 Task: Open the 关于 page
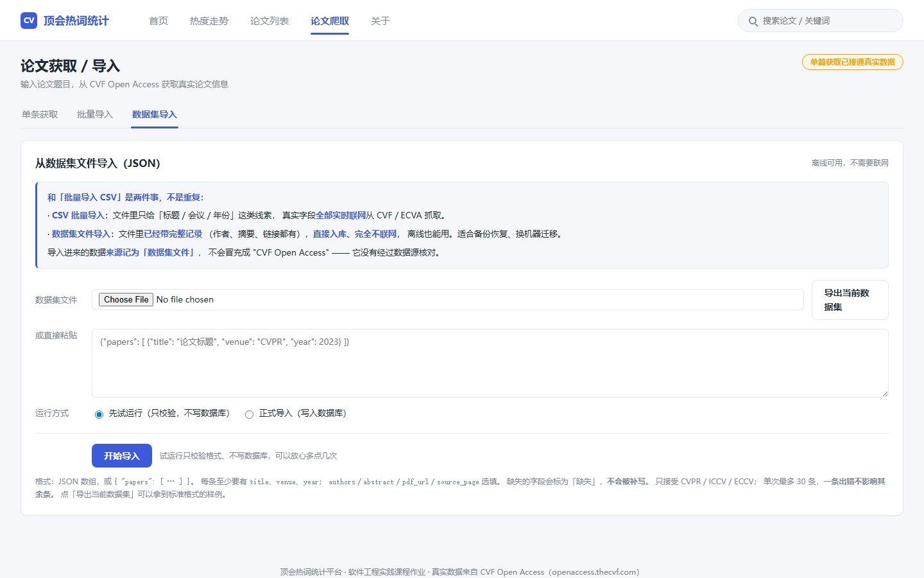tap(381, 21)
